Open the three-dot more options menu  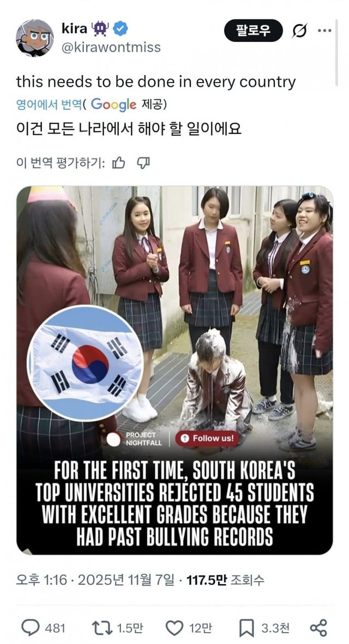325,31
